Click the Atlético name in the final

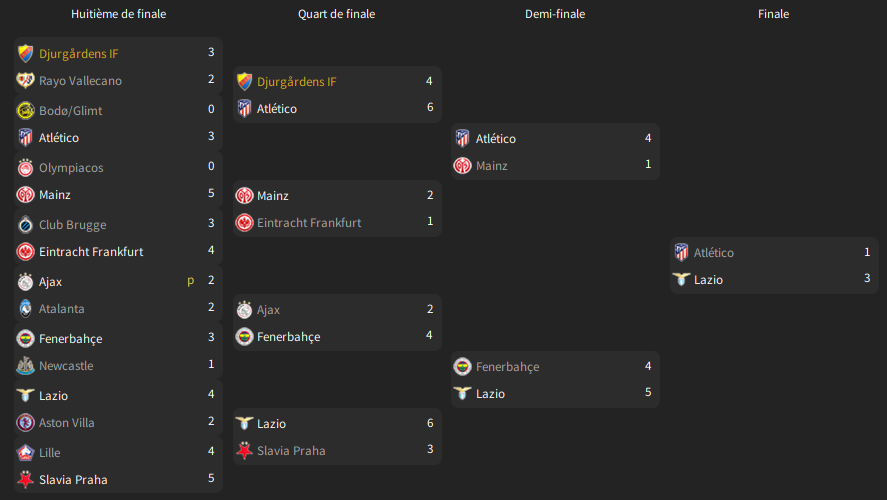coord(714,253)
